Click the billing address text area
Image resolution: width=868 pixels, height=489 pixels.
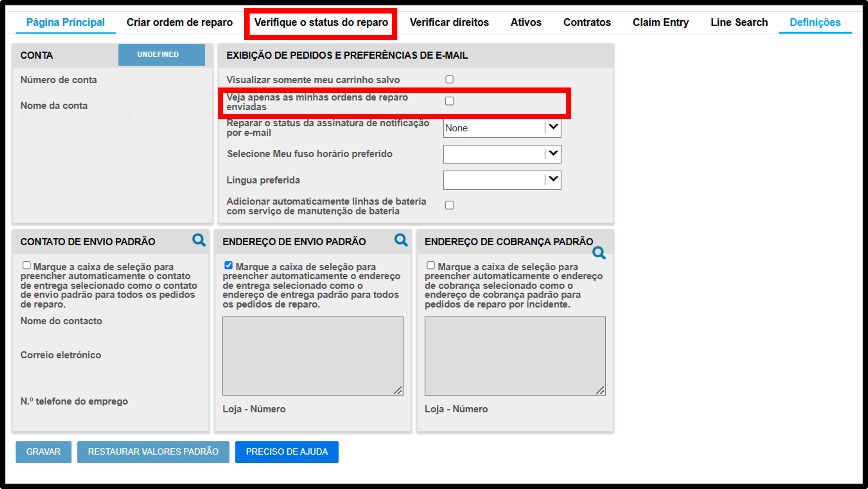pyautogui.click(x=515, y=356)
